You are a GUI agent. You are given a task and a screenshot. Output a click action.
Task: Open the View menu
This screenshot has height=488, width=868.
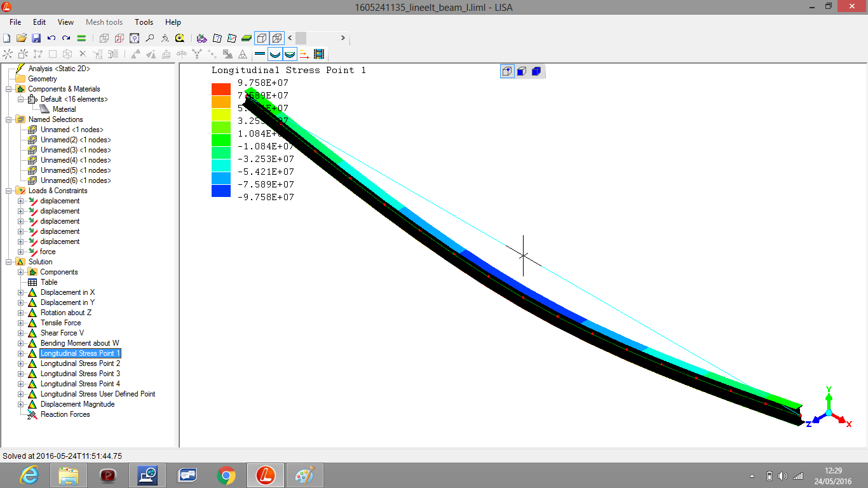point(65,22)
